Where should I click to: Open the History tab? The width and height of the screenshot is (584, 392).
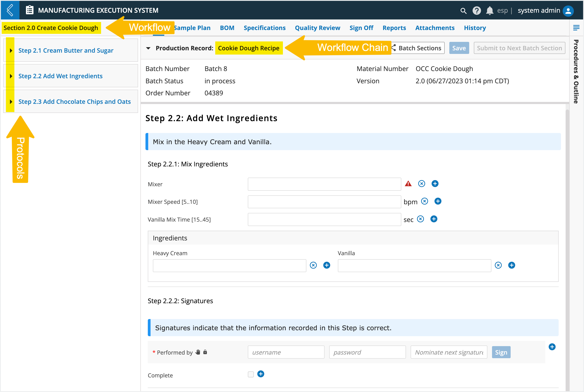(475, 28)
